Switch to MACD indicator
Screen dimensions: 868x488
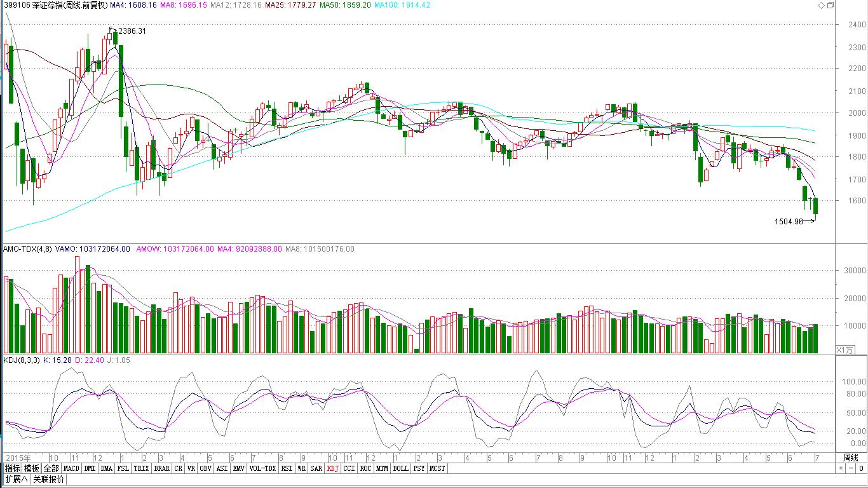coord(71,468)
